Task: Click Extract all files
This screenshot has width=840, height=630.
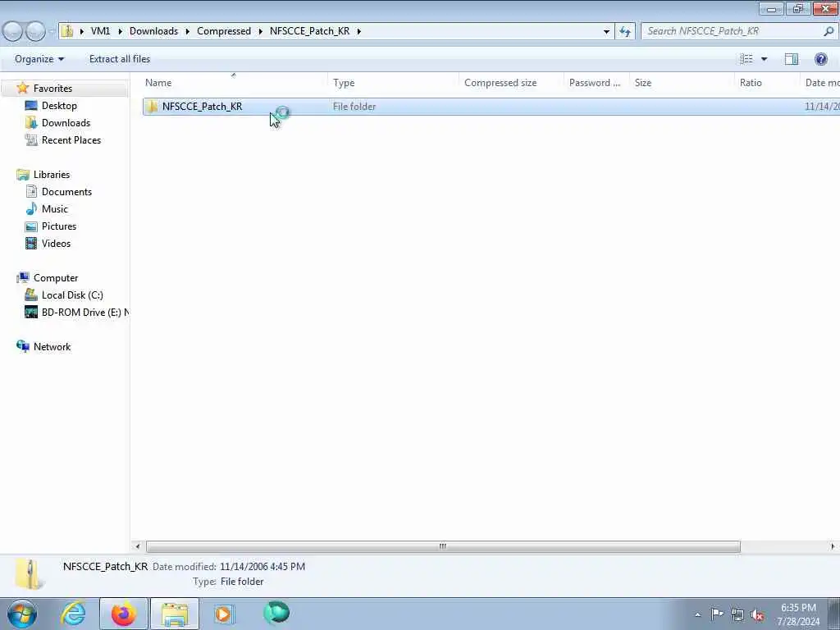Action: coord(120,59)
